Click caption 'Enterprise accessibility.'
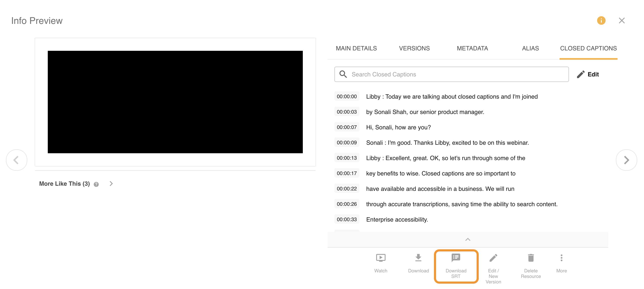 [x=397, y=219]
